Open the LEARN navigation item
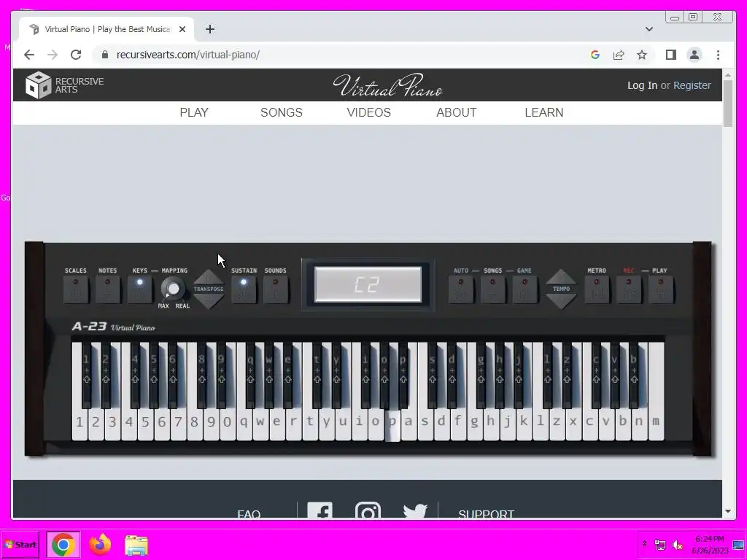 (x=544, y=112)
